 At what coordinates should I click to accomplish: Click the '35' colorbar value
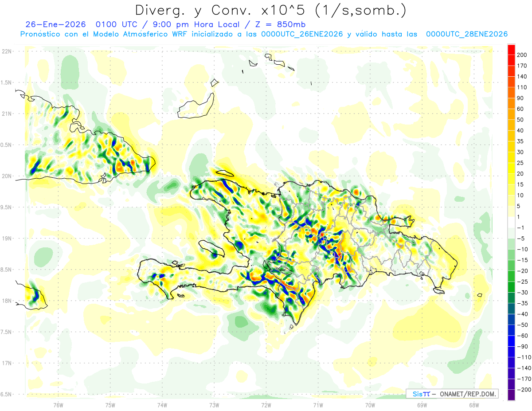coord(520,141)
